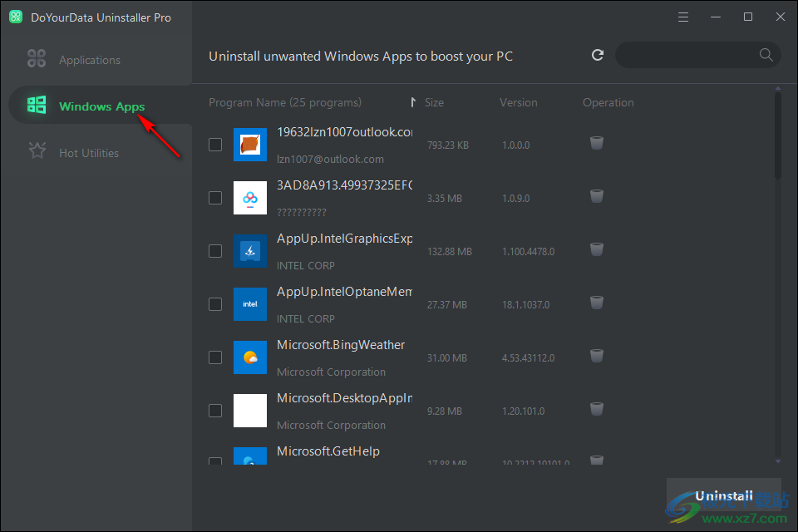
Task: Check the AppUp.IntelGraphicsExp checkbox
Action: 215,251
